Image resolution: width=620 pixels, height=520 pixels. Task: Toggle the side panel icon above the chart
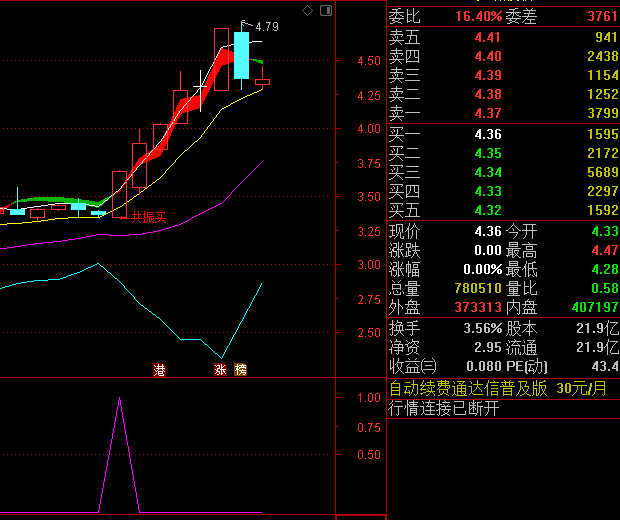click(326, 11)
